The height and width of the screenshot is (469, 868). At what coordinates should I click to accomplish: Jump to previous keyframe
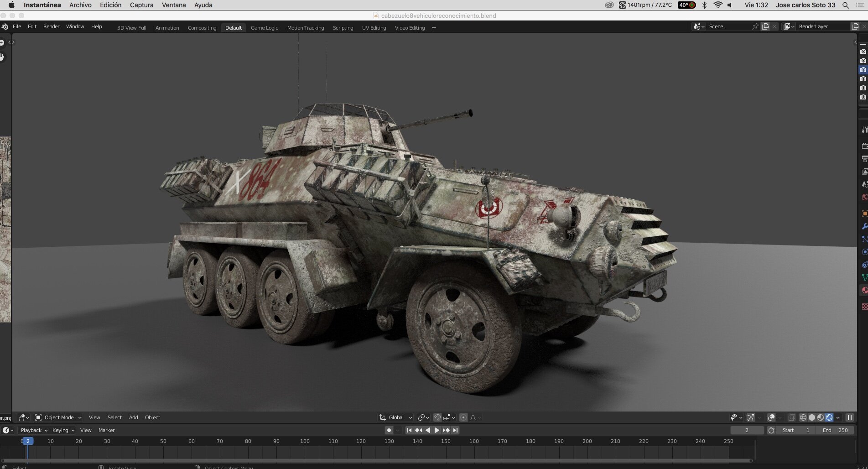pyautogui.click(x=418, y=430)
